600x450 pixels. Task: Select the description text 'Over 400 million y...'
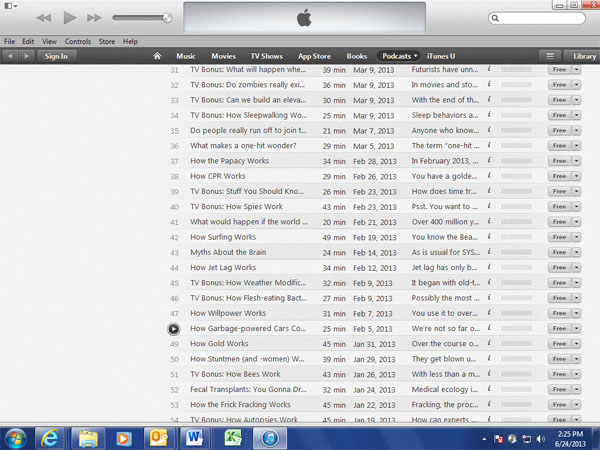click(x=445, y=222)
